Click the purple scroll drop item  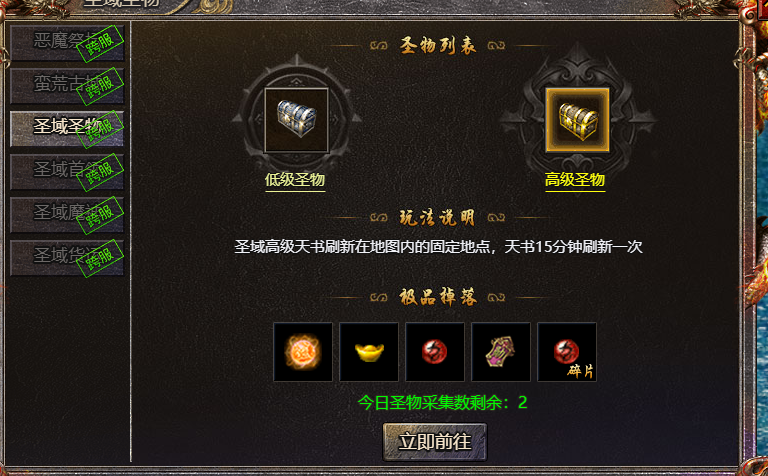pos(501,352)
